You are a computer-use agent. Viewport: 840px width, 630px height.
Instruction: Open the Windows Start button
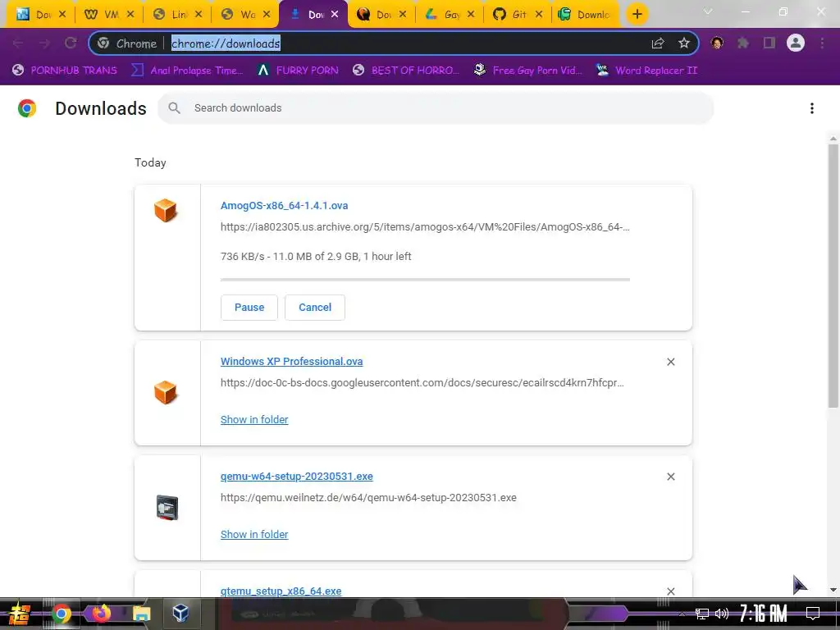click(20, 614)
